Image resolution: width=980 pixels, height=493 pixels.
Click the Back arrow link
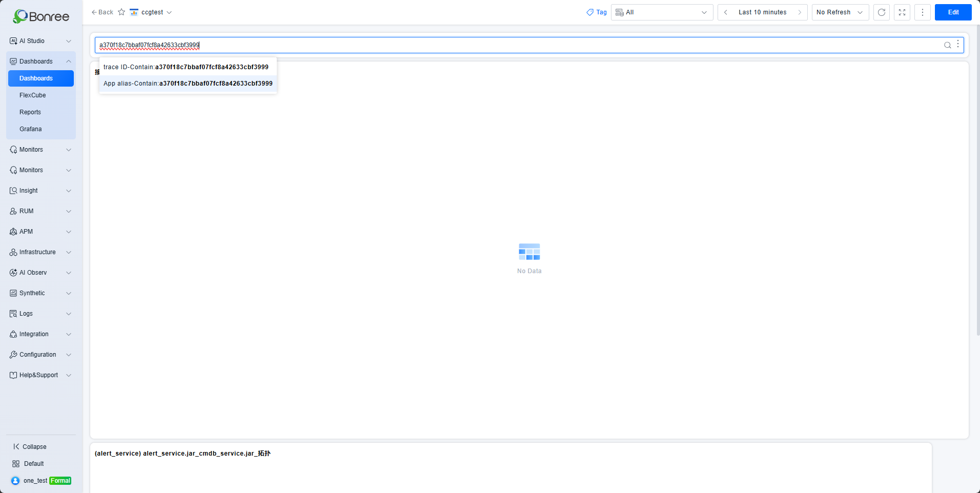click(x=102, y=12)
